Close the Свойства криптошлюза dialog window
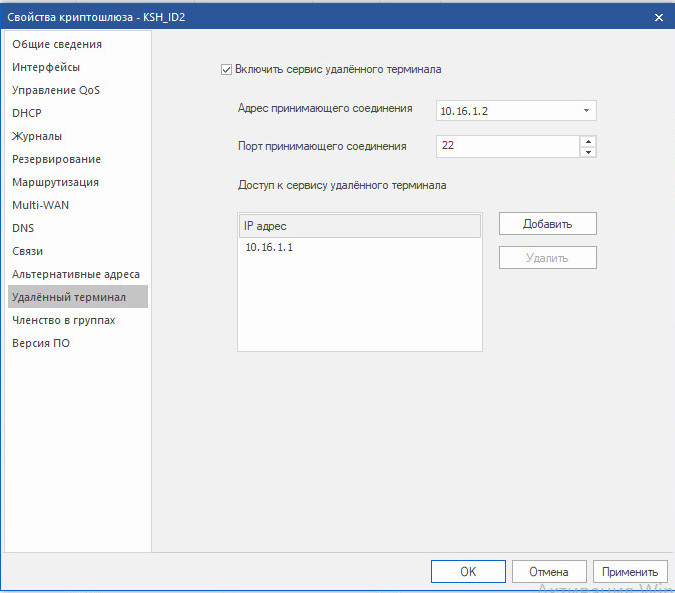Screen dimensions: 675x593 659,18
